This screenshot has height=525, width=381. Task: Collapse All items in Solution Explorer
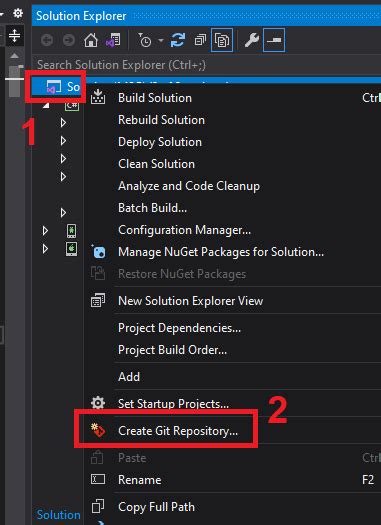[200, 41]
